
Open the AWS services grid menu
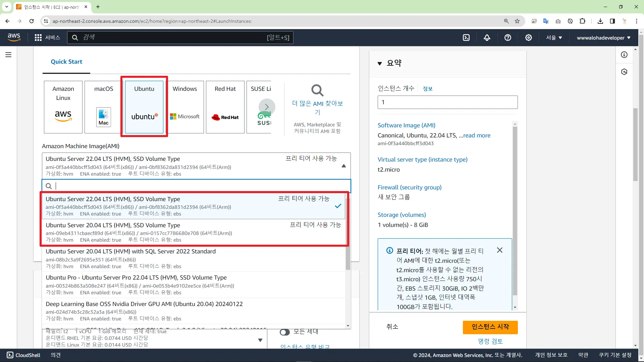pos(38,38)
